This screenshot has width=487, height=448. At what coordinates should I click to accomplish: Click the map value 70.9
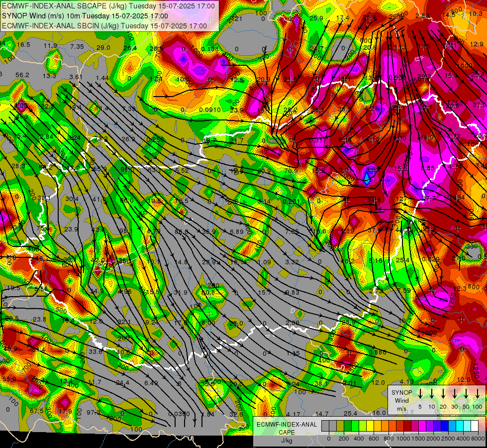pos(291,171)
